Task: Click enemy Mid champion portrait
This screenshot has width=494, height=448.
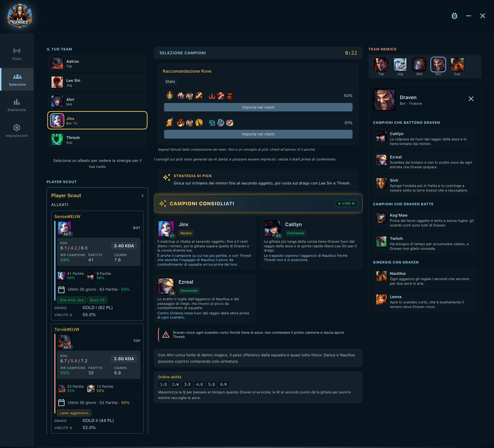Action: pos(419,65)
